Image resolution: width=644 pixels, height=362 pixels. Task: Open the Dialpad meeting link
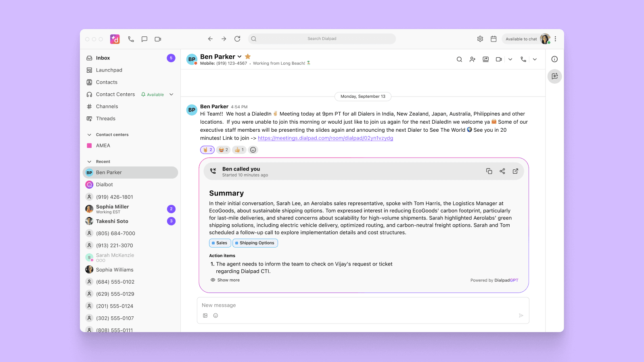coord(325,138)
